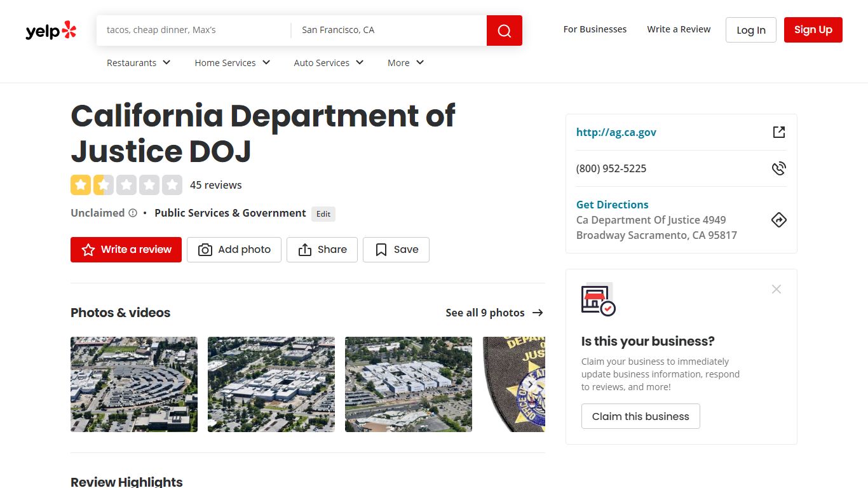868x488 pixels.
Task: Open the third aerial complex photo
Action: click(x=409, y=384)
